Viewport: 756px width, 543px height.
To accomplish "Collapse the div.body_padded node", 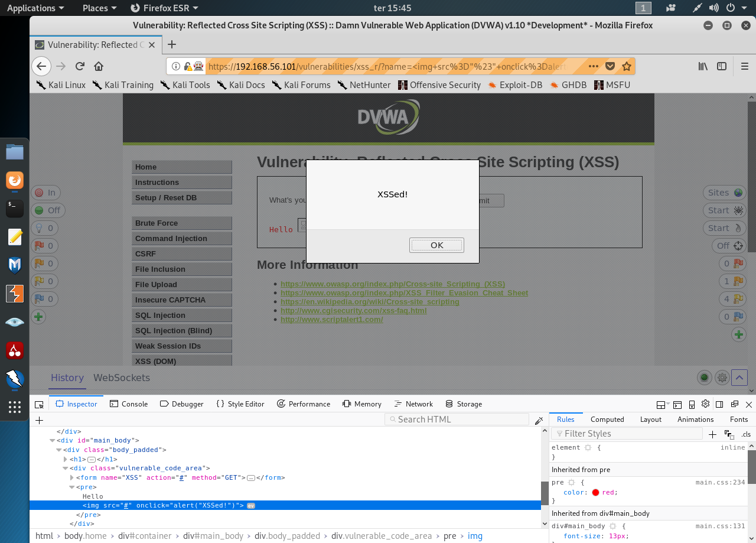I will (58, 450).
